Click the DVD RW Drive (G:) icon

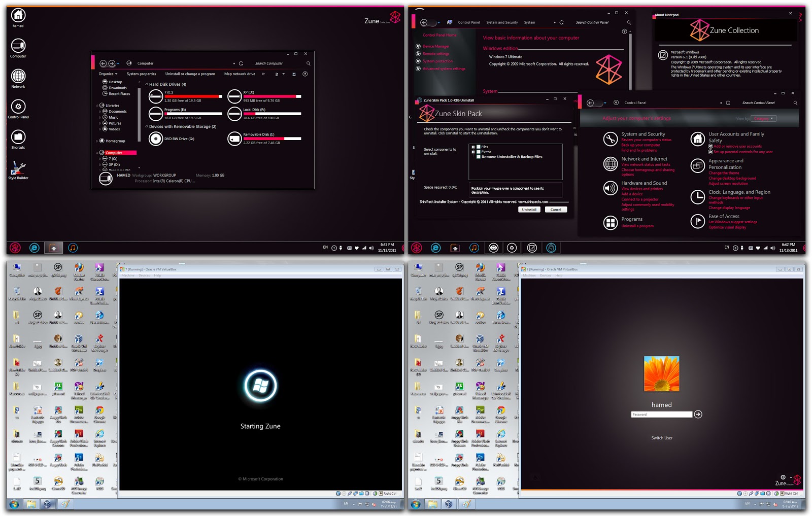pyautogui.click(x=156, y=138)
